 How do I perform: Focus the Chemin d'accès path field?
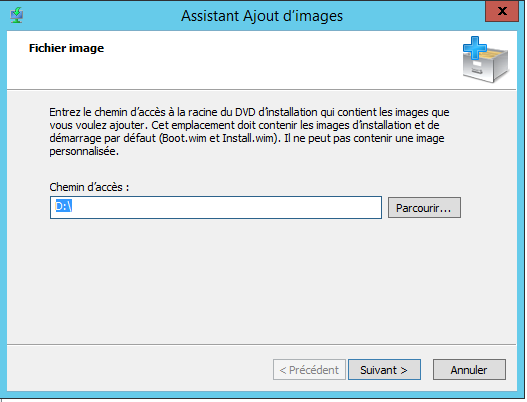pos(216,208)
